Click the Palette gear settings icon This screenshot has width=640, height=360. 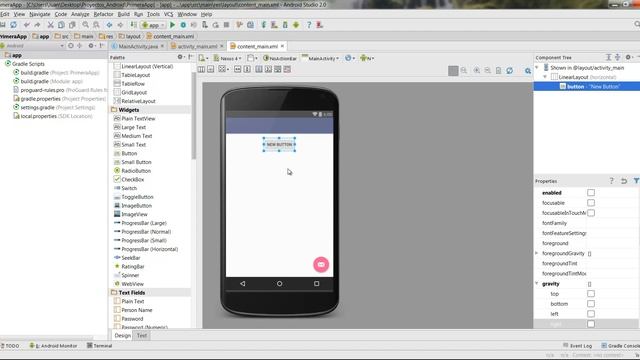[180, 57]
